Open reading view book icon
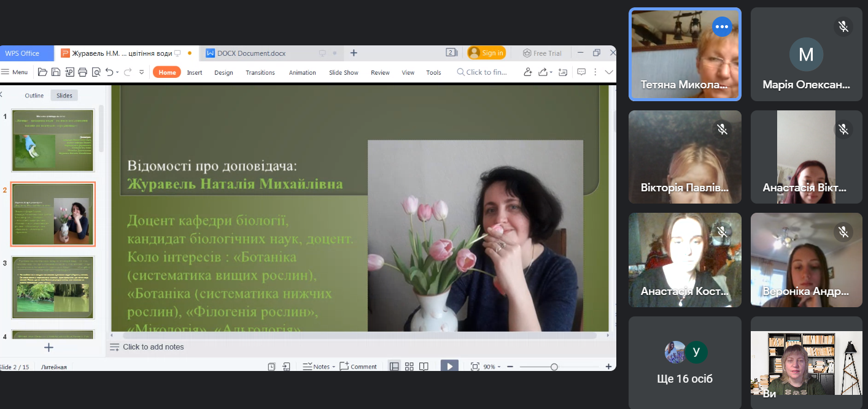This screenshot has width=868, height=409. 424,366
